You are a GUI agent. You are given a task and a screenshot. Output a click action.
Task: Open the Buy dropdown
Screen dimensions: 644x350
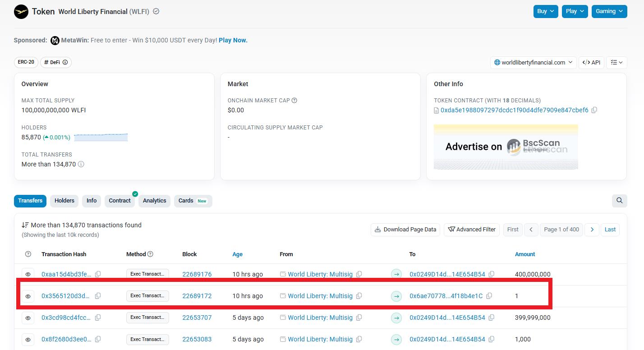coord(546,11)
